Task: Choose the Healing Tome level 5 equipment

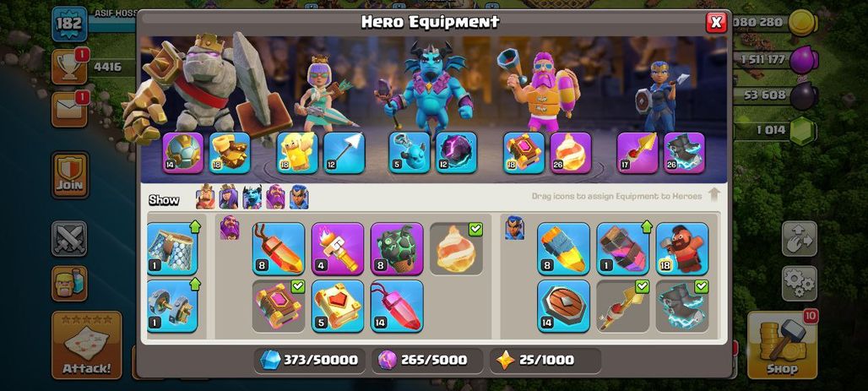Action: point(338,307)
